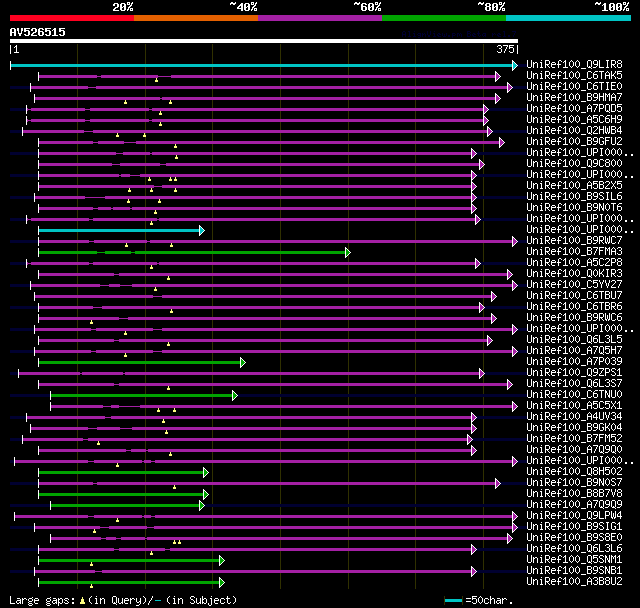640x608 pixels.
Task: Select the UniRef100_B7FM52 label
Action: 574,439
